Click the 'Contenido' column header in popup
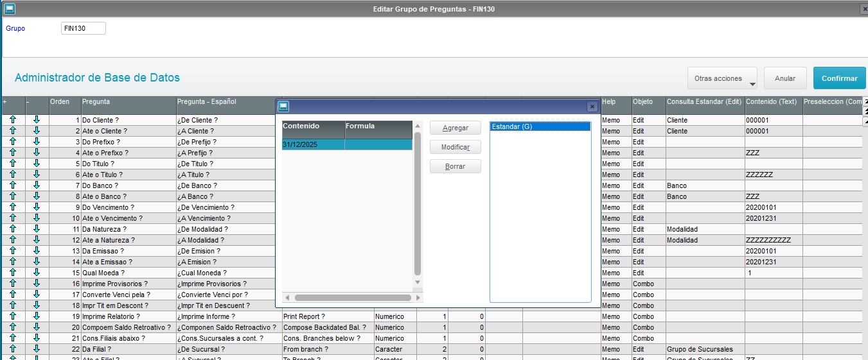 coord(314,129)
